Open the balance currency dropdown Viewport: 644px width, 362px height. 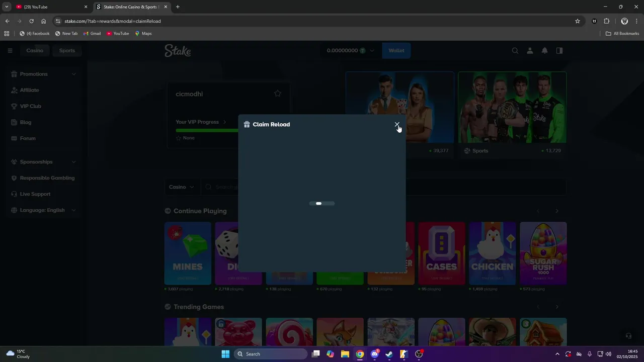tap(372, 50)
